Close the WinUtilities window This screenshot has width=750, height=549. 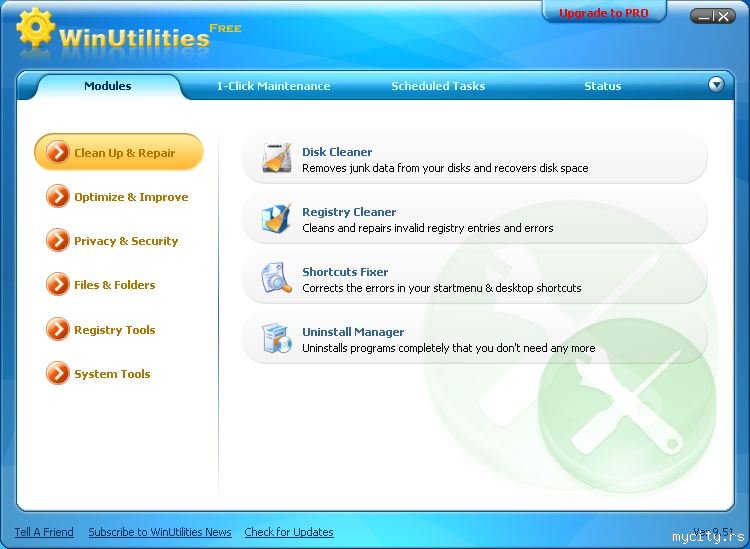(x=724, y=17)
